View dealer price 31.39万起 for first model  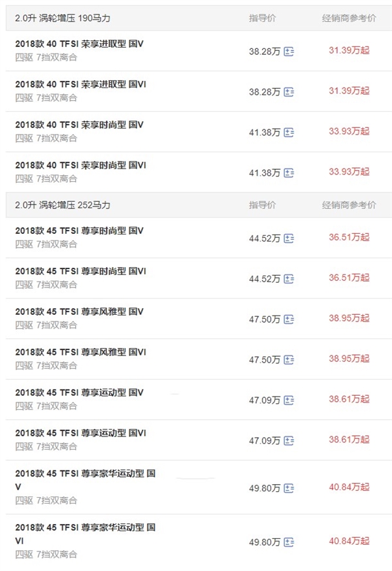pos(349,50)
